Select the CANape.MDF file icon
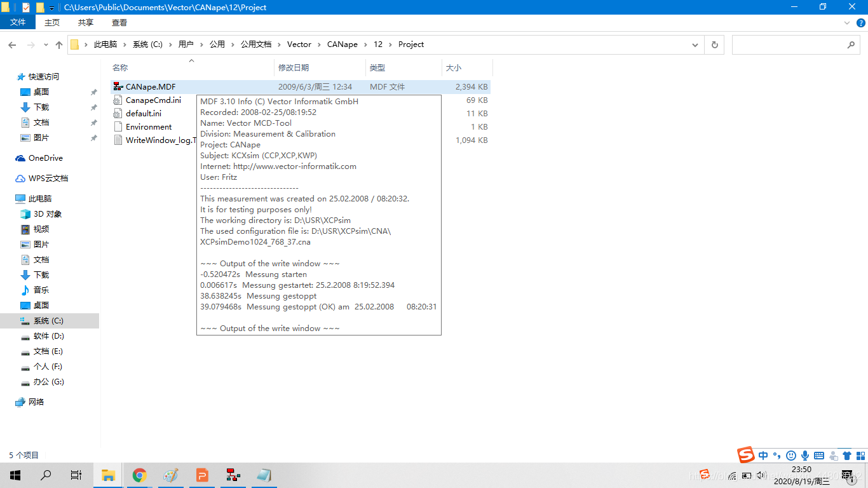This screenshot has width=868, height=488. click(x=118, y=87)
